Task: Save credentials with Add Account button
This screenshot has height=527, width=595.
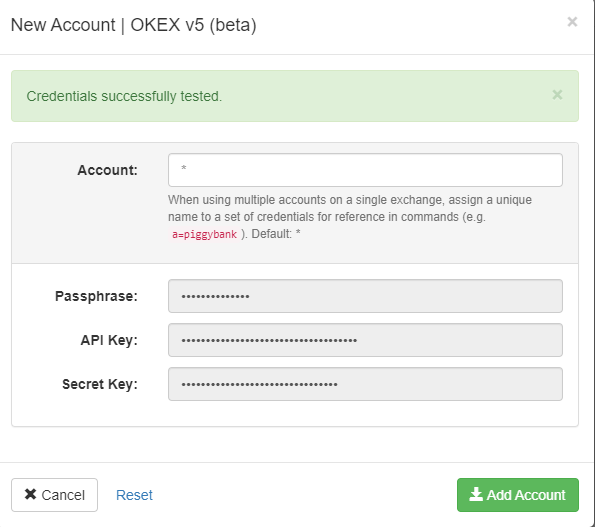Action: click(518, 495)
